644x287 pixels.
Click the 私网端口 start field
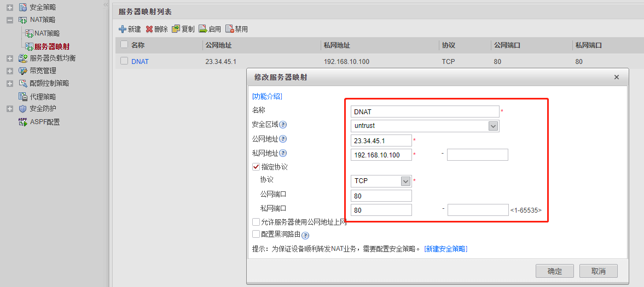click(x=381, y=210)
